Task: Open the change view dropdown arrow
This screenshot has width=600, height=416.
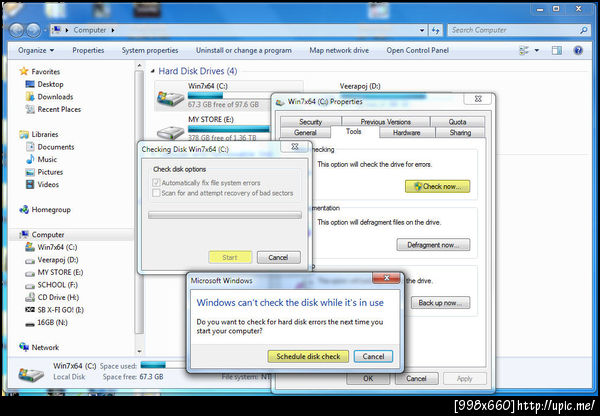Action: point(536,50)
